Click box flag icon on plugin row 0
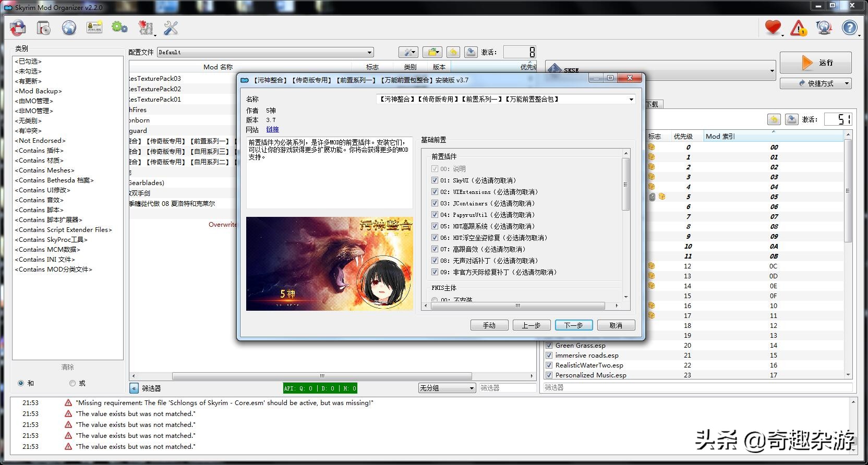This screenshot has height=465, width=868. pos(652,147)
